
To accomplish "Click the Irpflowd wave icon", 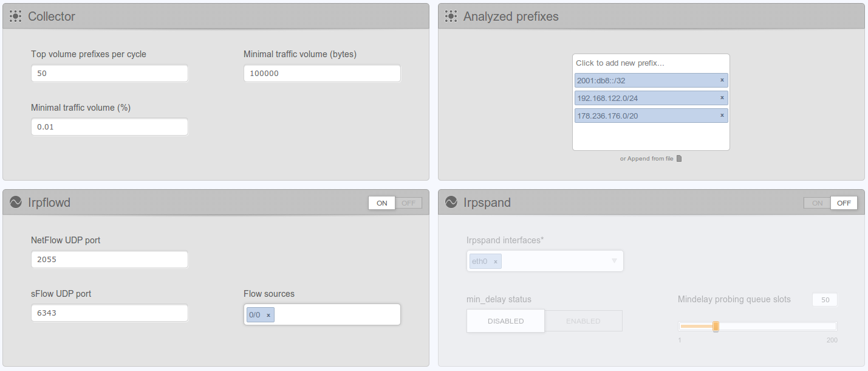I will coord(16,203).
